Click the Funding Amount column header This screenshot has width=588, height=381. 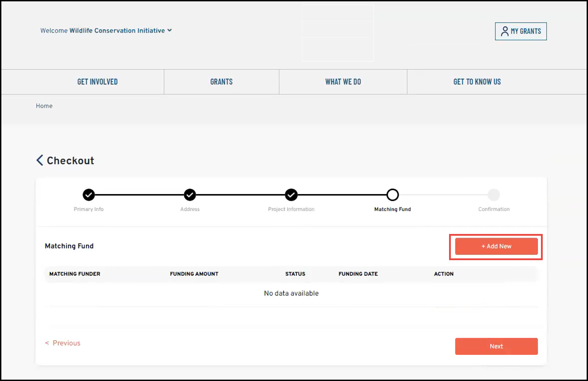pyautogui.click(x=194, y=274)
